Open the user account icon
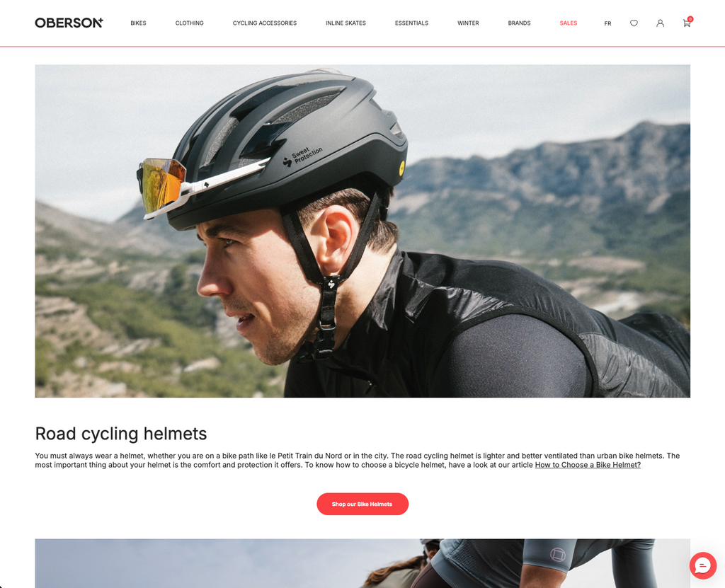The image size is (725, 588). [660, 23]
